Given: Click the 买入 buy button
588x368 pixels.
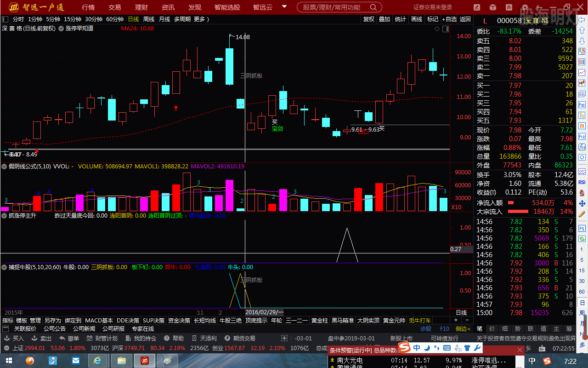Looking at the screenshot, I should coord(14,338).
